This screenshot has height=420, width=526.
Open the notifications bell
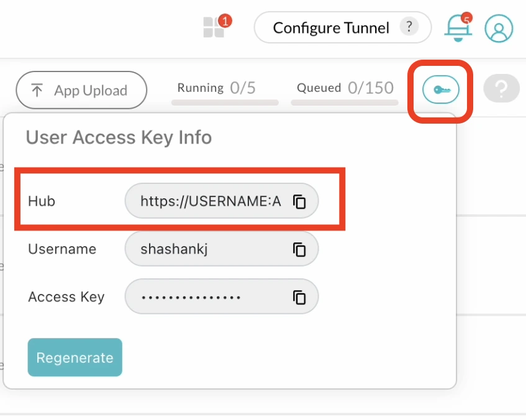458,28
